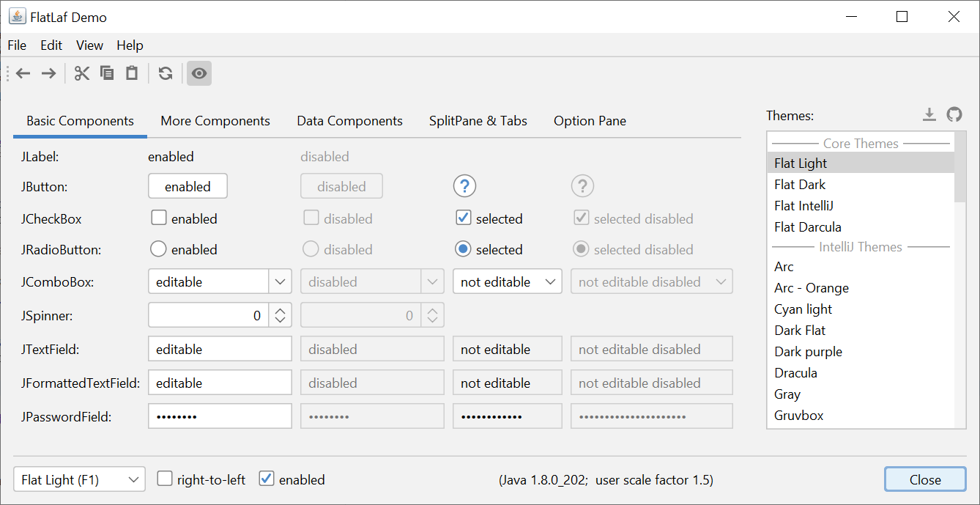Screen dimensions: 980x505
Task: Click the editable JTextField input
Action: (x=220, y=349)
